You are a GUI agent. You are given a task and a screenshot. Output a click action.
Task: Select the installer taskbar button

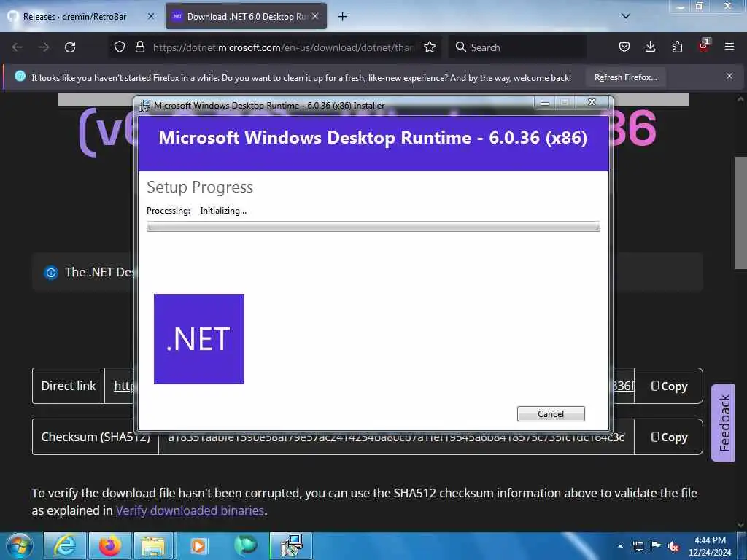[291, 545]
